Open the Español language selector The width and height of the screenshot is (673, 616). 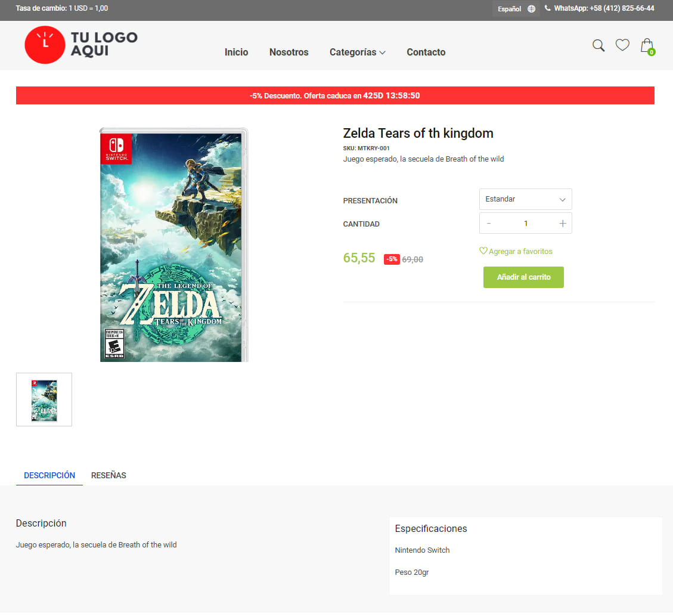click(x=510, y=9)
